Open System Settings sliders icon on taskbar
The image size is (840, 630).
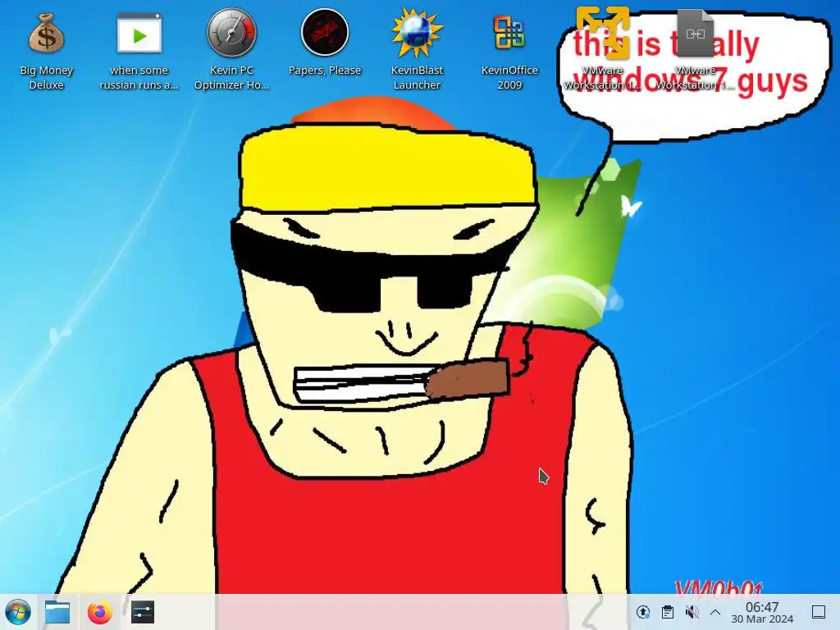143,612
